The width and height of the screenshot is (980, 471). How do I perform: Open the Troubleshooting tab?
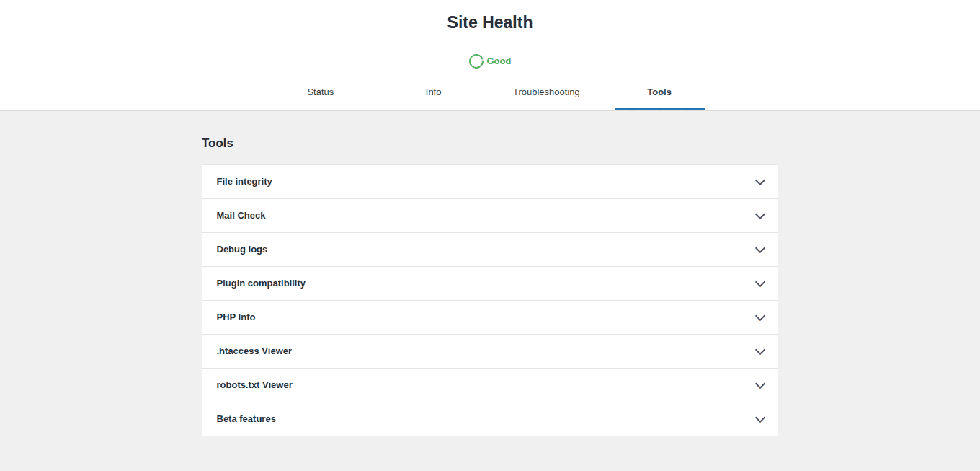pos(546,92)
